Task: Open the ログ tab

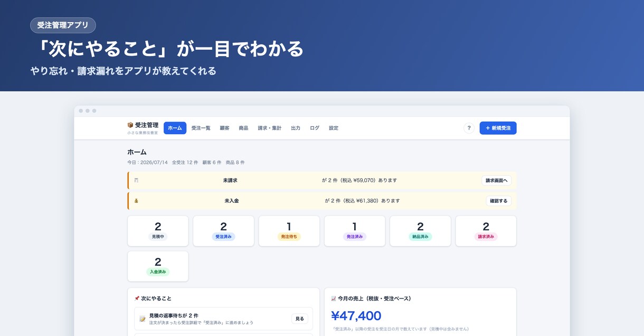Action: [315, 128]
